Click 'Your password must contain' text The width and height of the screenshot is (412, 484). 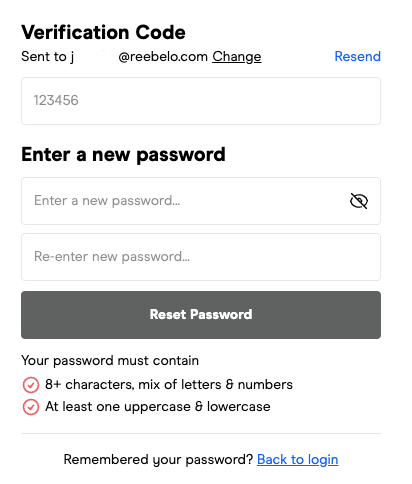tap(110, 361)
